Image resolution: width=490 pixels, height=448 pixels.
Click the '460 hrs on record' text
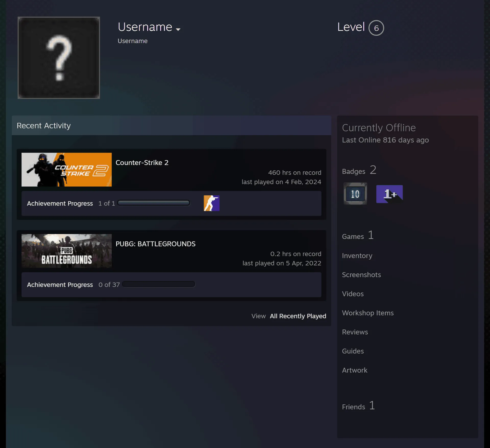[295, 173]
